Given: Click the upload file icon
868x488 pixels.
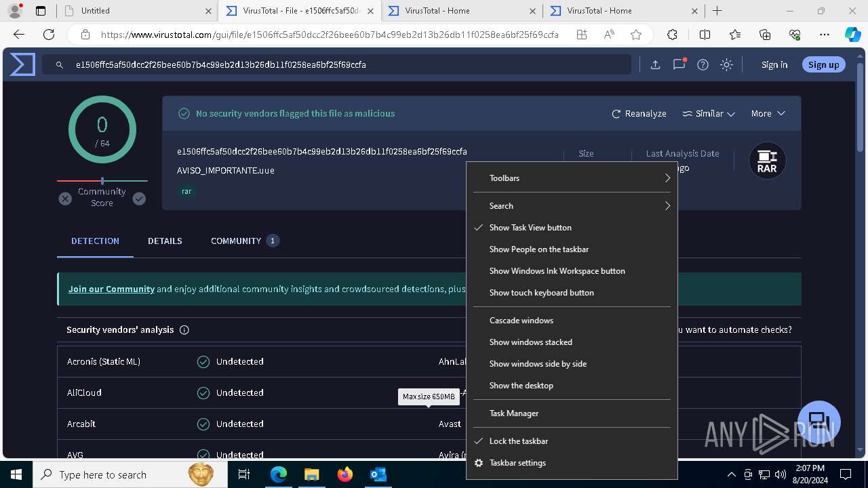Looking at the screenshot, I should pyautogui.click(x=655, y=64).
